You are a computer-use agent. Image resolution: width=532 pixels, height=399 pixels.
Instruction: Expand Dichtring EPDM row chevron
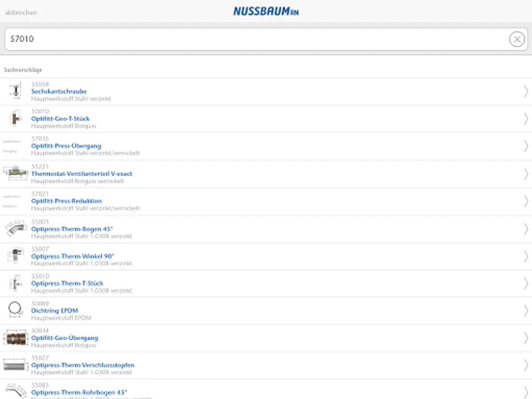(526, 310)
